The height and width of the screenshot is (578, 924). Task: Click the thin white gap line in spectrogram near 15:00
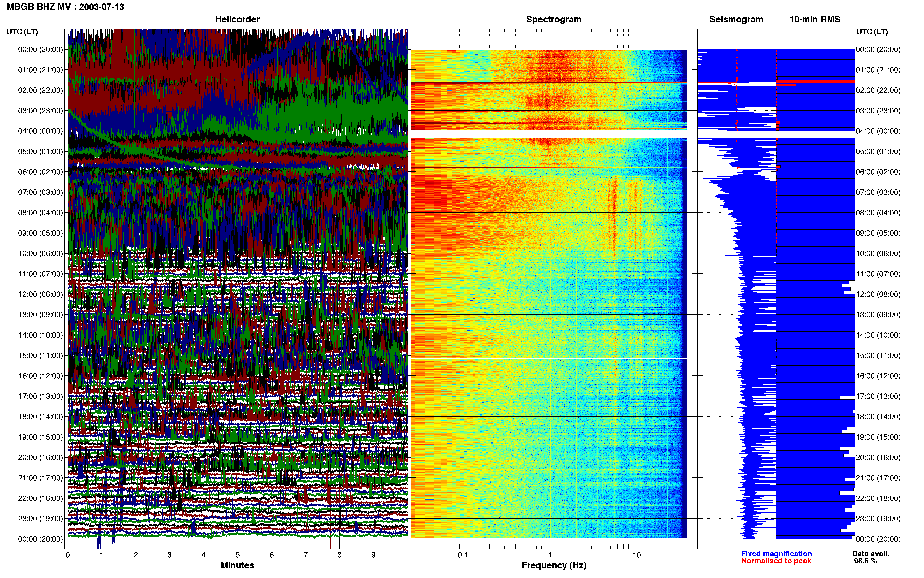click(x=549, y=359)
